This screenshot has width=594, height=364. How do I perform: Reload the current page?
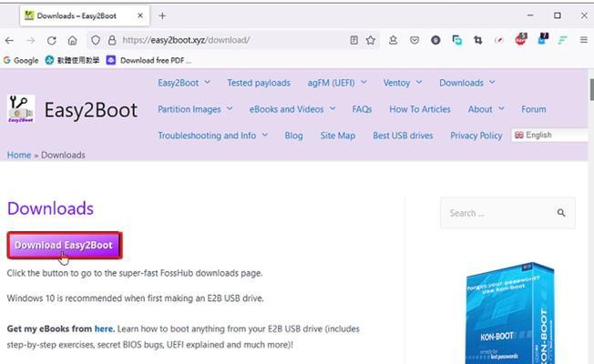(x=52, y=40)
